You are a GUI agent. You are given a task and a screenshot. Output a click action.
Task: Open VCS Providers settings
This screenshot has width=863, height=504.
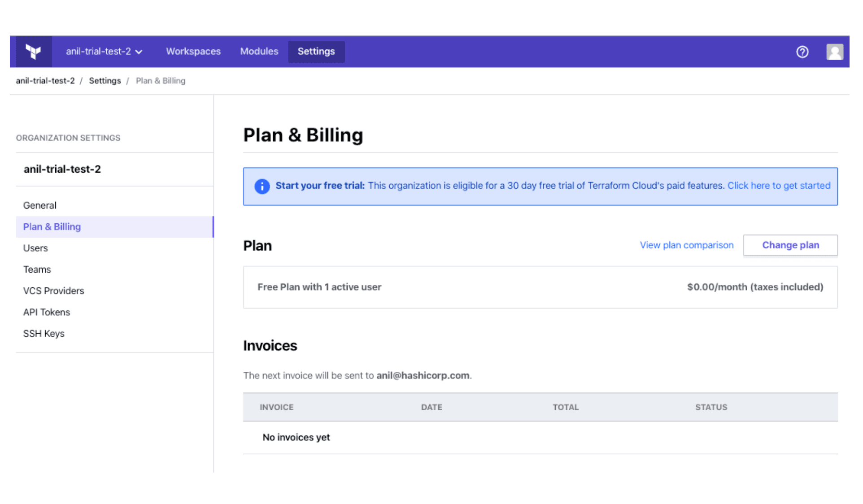[53, 291]
